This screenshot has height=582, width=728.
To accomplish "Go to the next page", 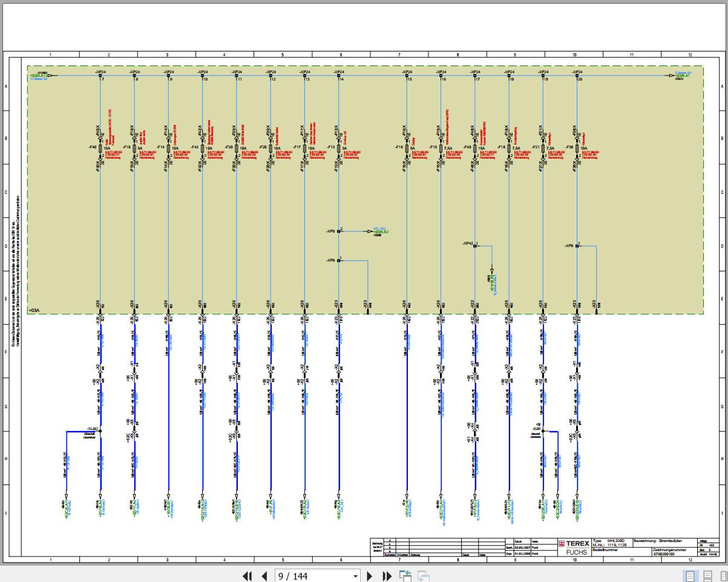I will [370, 576].
